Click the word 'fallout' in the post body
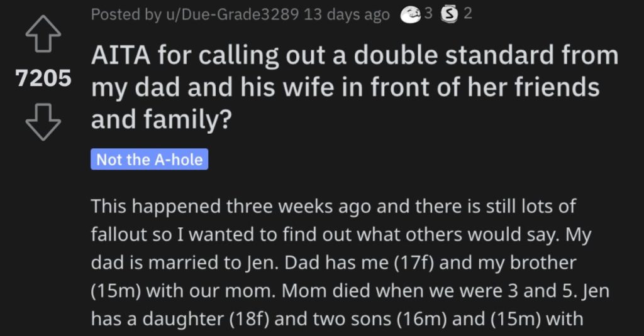644x336 pixels. [x=116, y=234]
